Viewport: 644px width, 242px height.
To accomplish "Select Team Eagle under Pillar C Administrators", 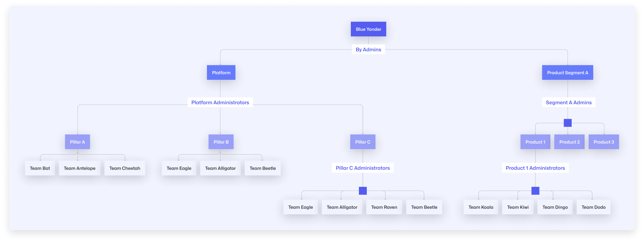I will pyautogui.click(x=300, y=207).
